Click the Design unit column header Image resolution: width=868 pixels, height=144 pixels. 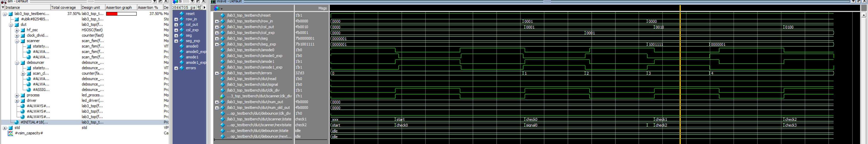(91, 7)
